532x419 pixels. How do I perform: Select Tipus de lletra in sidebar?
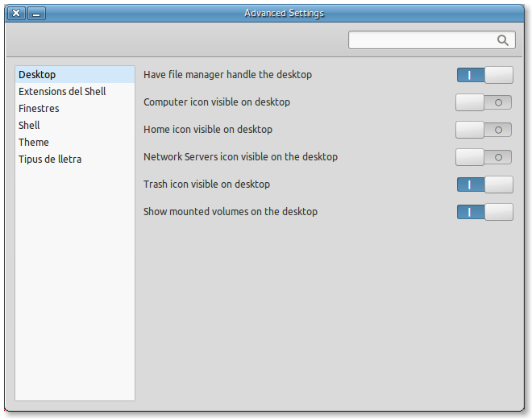pyautogui.click(x=50, y=160)
